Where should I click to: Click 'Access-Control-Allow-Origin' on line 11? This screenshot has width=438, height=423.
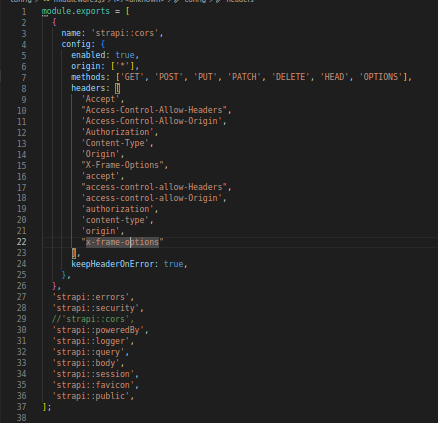click(151, 121)
